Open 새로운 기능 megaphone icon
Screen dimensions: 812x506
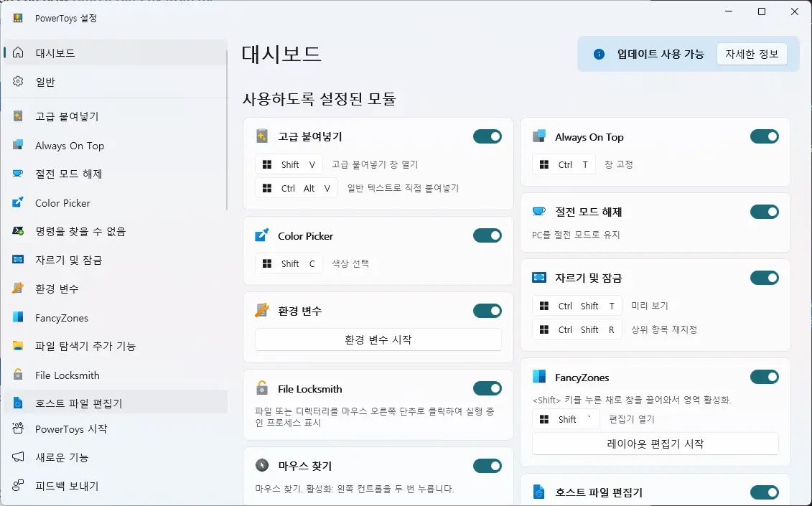(18, 456)
